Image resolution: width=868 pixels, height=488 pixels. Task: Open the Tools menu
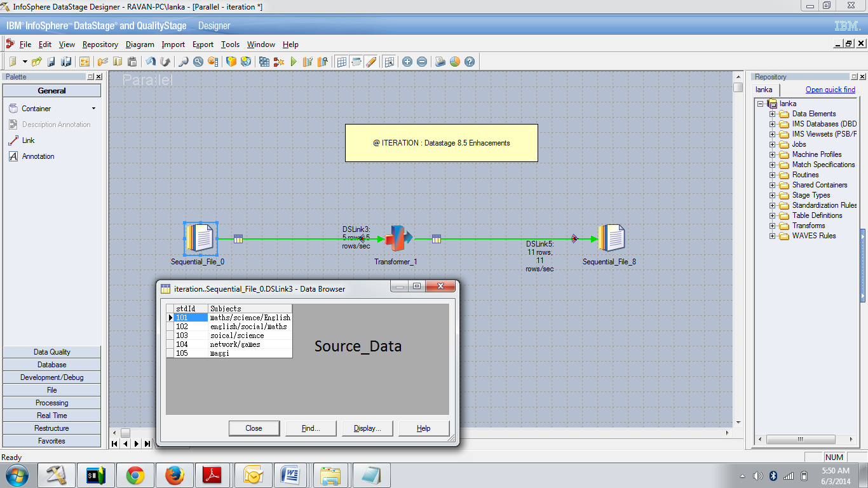click(x=230, y=44)
